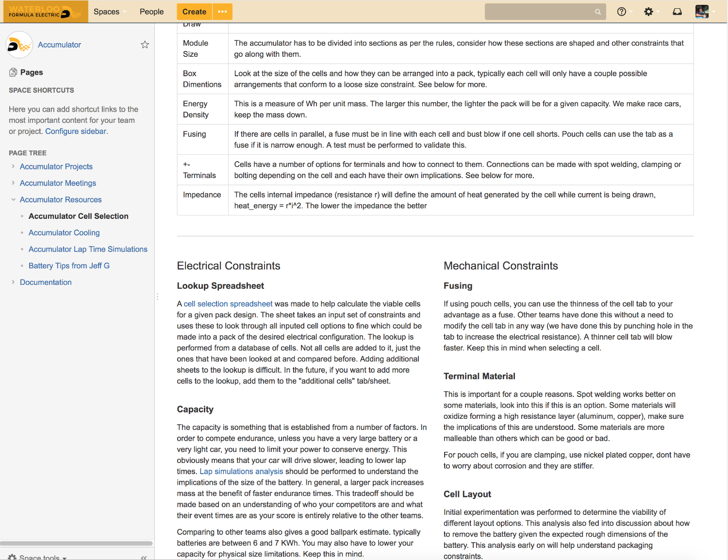Open Accumulator Resources page
The width and height of the screenshot is (728, 560).
pos(61,199)
